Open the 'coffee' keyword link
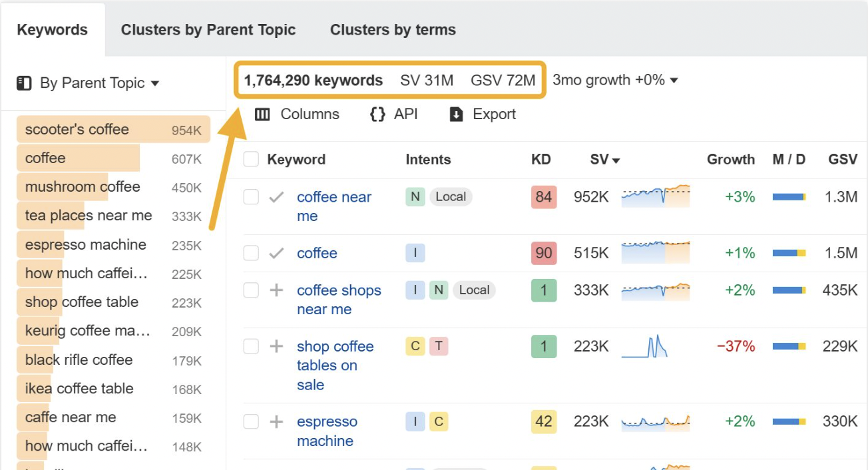Screen dimensions: 868x470 (317, 253)
